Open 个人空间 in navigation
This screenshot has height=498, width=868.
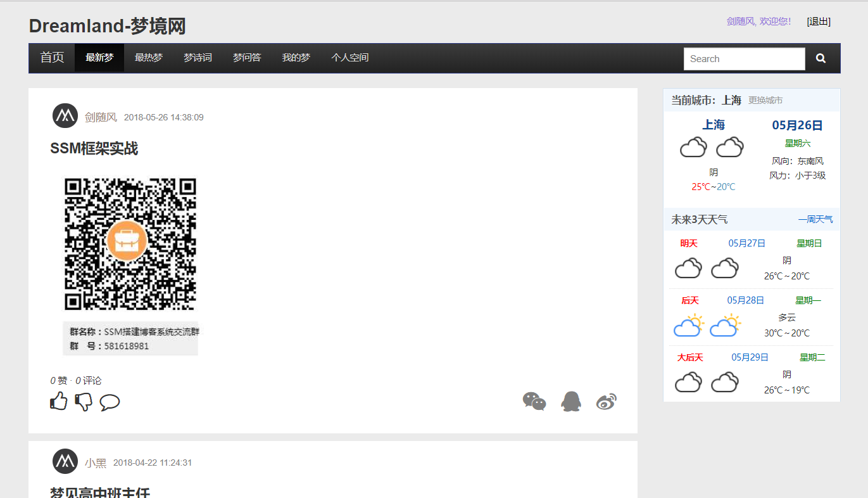tap(350, 58)
